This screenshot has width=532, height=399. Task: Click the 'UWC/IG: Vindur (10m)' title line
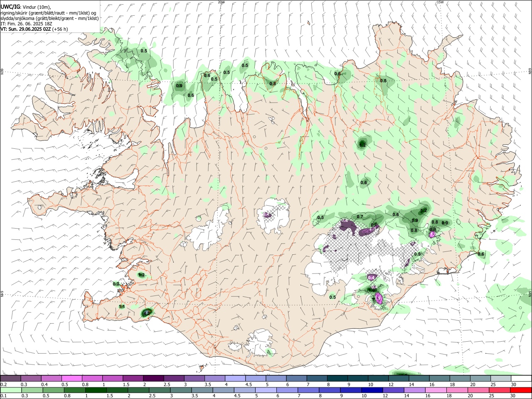[26, 6]
